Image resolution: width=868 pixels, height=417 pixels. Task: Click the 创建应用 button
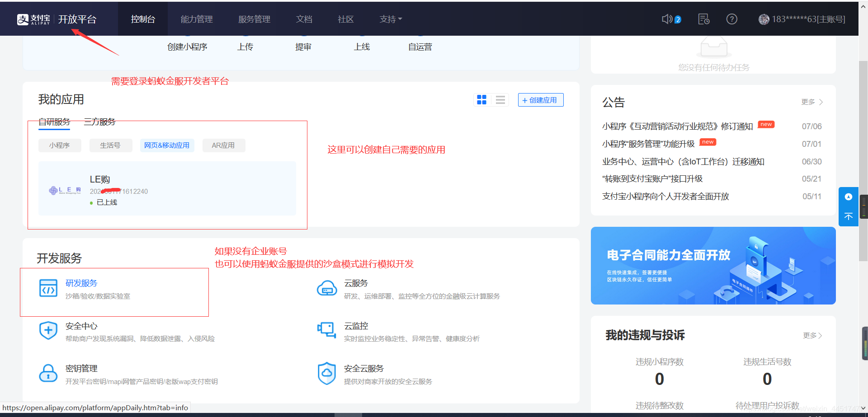click(x=541, y=100)
